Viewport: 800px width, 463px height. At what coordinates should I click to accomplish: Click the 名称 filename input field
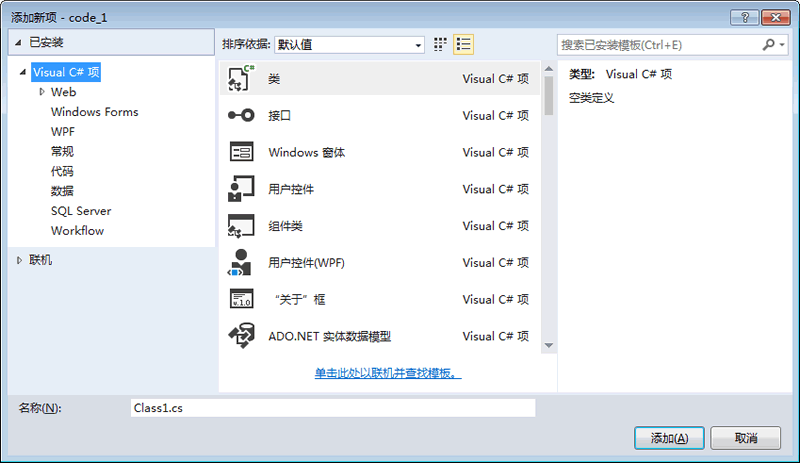coord(333,408)
